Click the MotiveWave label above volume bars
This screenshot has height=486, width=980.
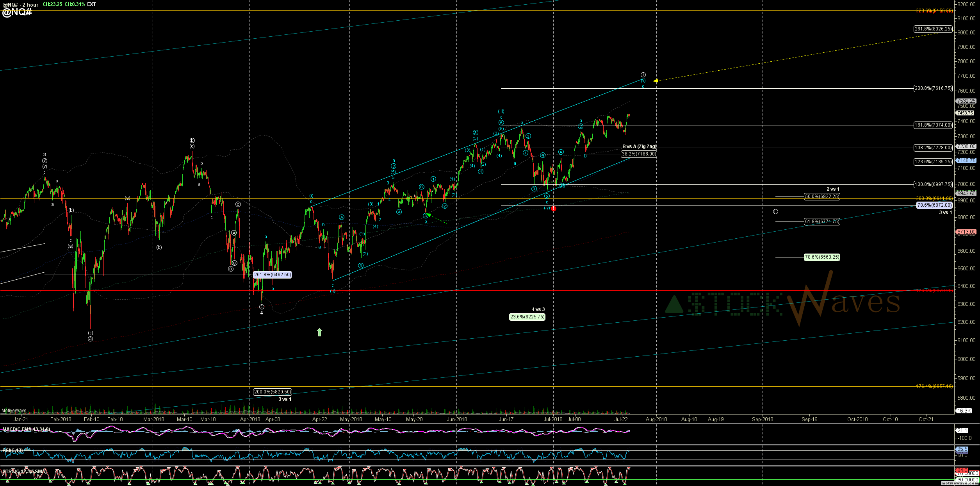pyautogui.click(x=14, y=411)
